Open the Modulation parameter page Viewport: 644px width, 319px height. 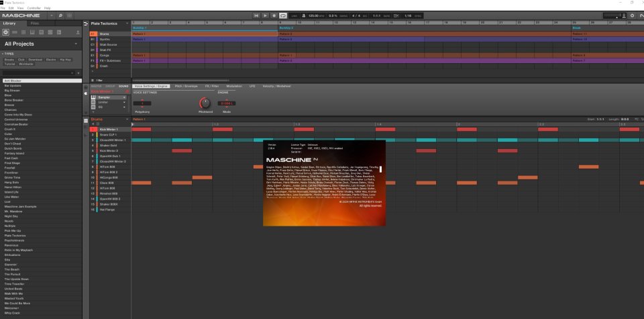click(234, 87)
